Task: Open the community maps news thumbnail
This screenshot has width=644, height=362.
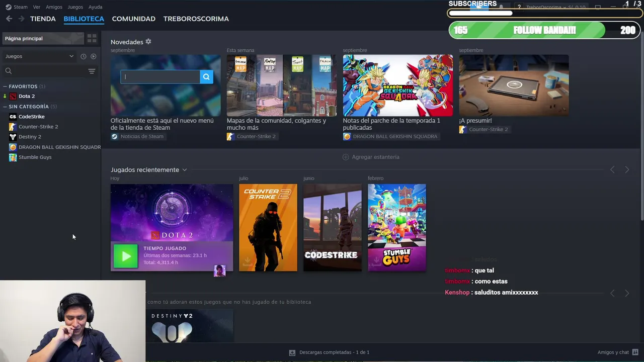Action: (281, 85)
